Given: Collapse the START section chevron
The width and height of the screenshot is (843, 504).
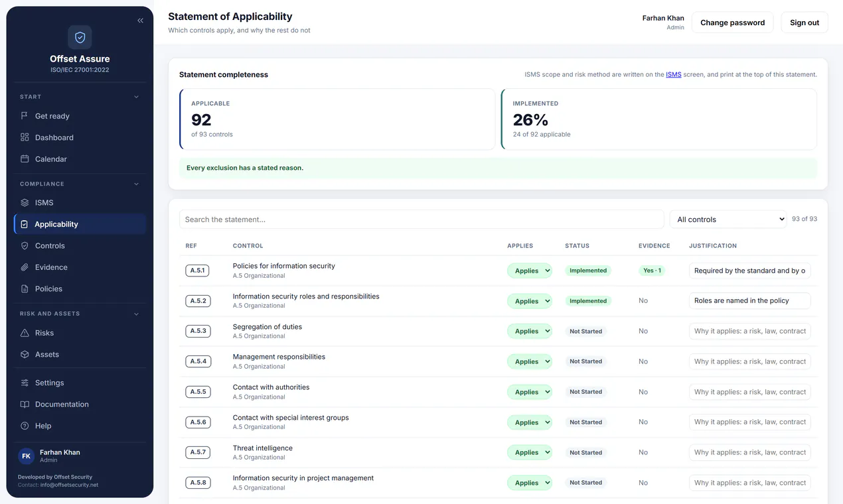Looking at the screenshot, I should point(137,97).
